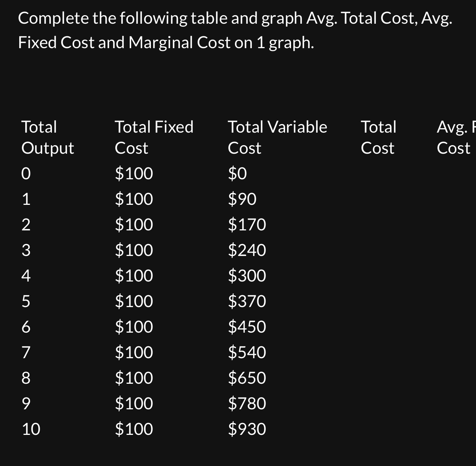Click the $450 variable cost value

247,327
